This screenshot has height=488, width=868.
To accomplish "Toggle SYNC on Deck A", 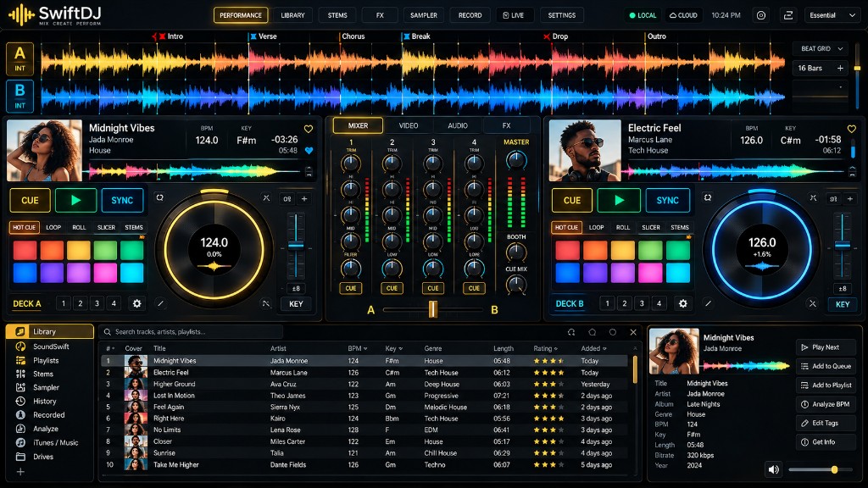I will [122, 200].
